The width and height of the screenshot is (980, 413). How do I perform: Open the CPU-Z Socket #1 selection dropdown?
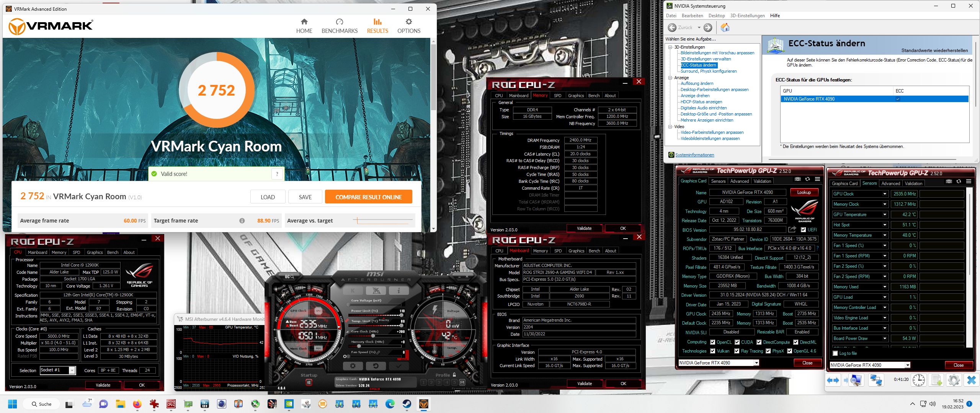coord(72,370)
